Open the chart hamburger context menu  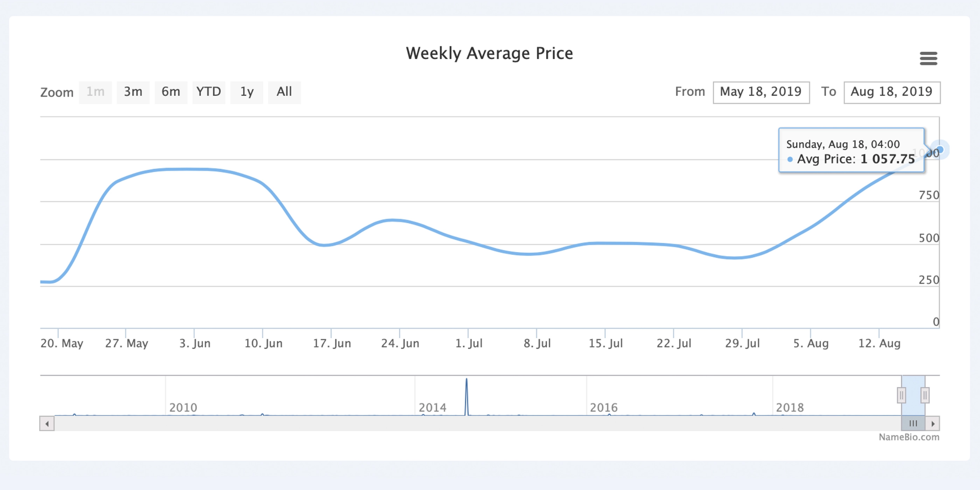[x=928, y=58]
